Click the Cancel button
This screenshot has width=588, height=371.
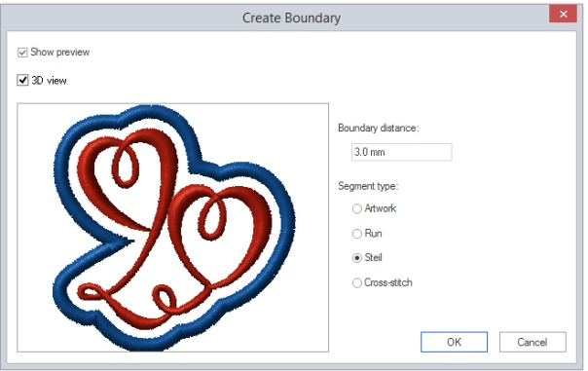pos(533,342)
